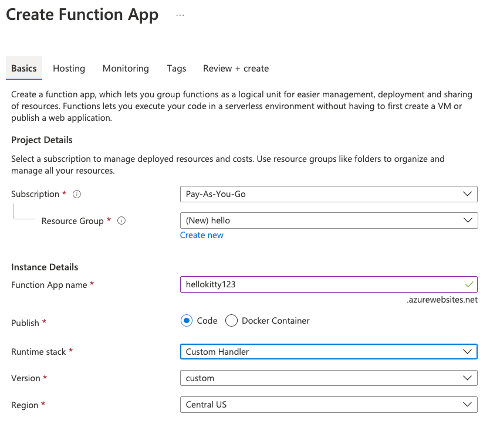Screen dimensions: 490x448
Task: Click the green checkmark in the name field
Action: 469,284
